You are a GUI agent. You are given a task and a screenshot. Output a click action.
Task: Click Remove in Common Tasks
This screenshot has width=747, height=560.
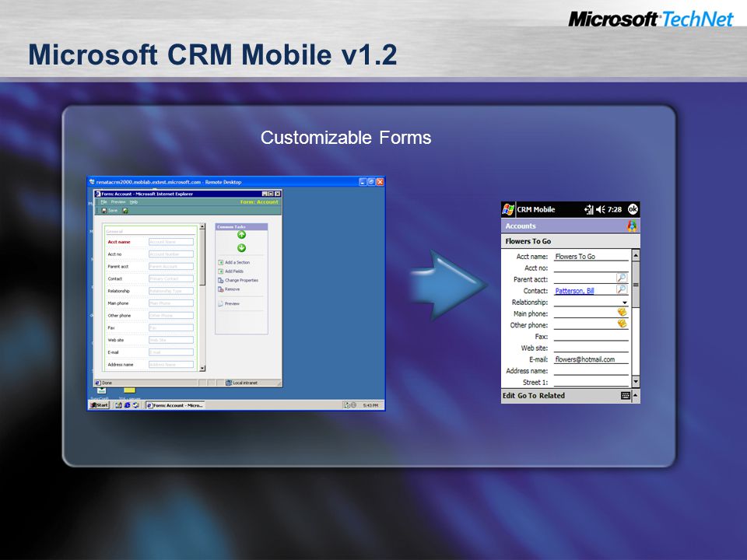pos(229,289)
